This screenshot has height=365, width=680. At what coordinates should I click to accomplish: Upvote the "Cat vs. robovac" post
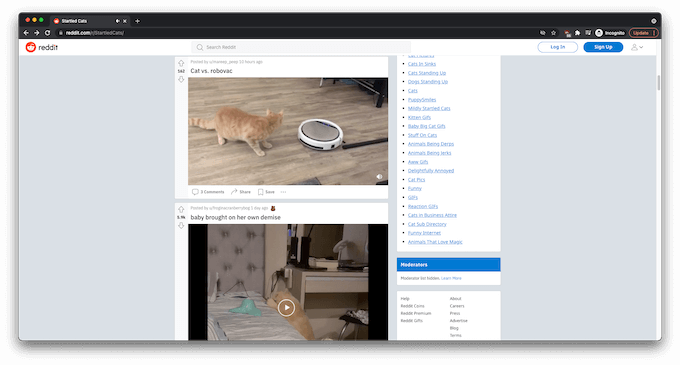click(181, 63)
